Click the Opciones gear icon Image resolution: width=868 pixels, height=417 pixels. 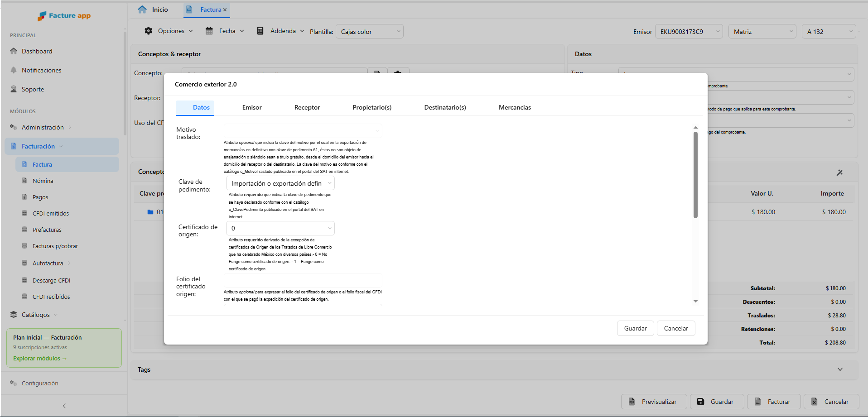pos(149,31)
